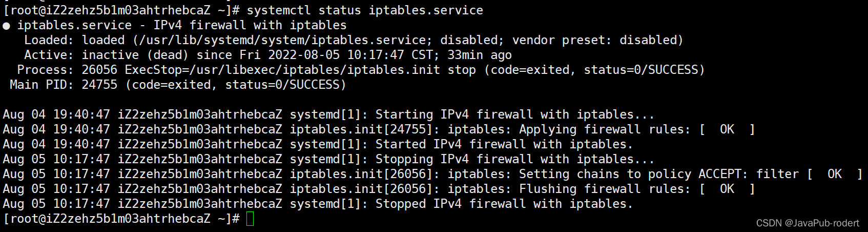The height and width of the screenshot is (232, 868).
Task: Click the 'Active:' field label
Action: pos(49,55)
